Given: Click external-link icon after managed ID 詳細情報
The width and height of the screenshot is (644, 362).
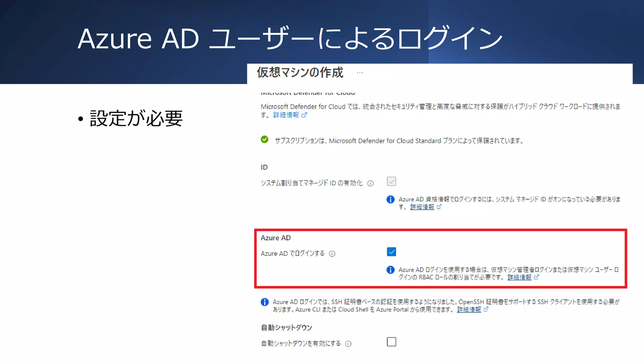Looking at the screenshot, I should point(439,206).
